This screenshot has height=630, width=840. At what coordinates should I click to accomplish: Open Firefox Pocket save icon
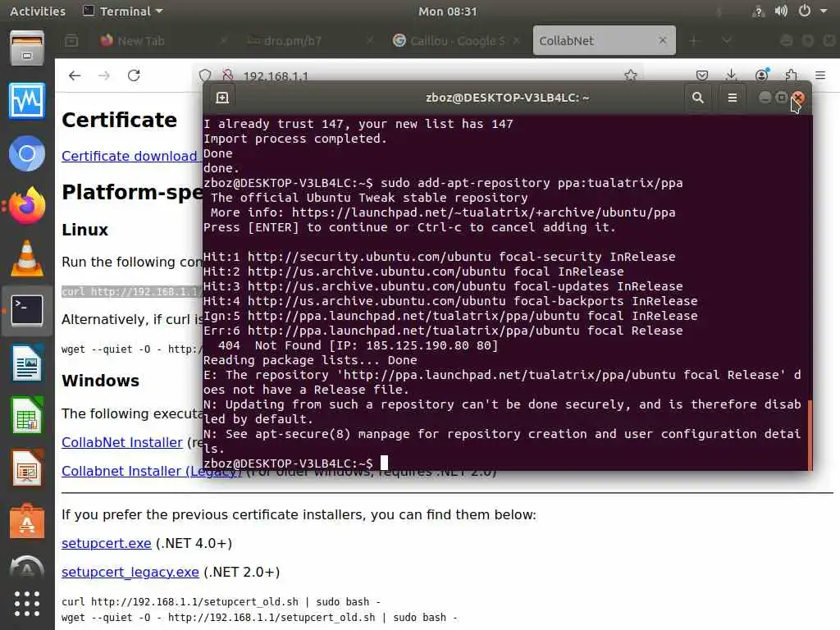tap(702, 75)
